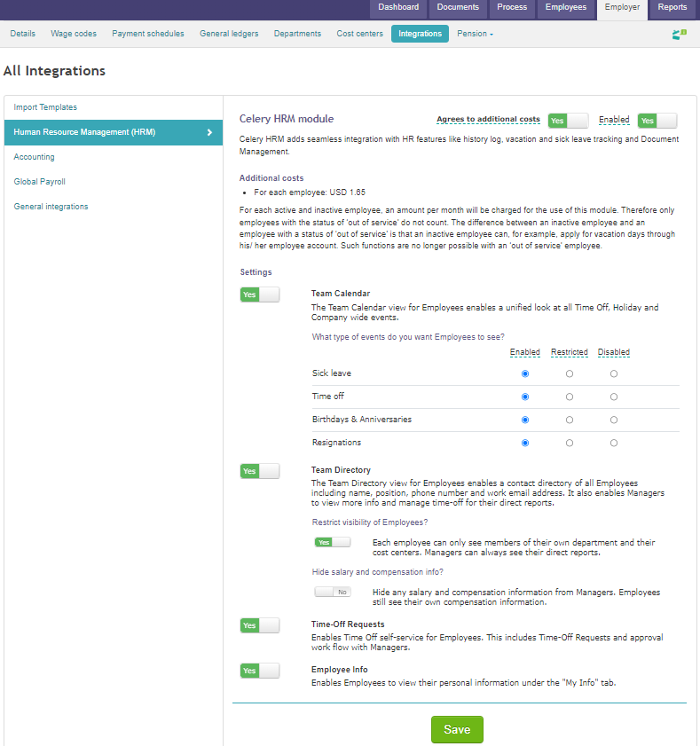Toggle the Enabled switch for Celery HRM module

point(657,121)
